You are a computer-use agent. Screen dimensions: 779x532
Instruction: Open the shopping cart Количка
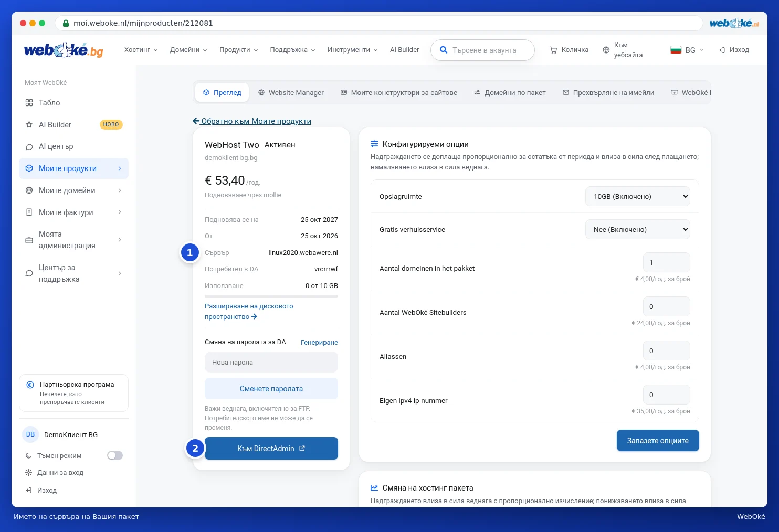(x=569, y=50)
